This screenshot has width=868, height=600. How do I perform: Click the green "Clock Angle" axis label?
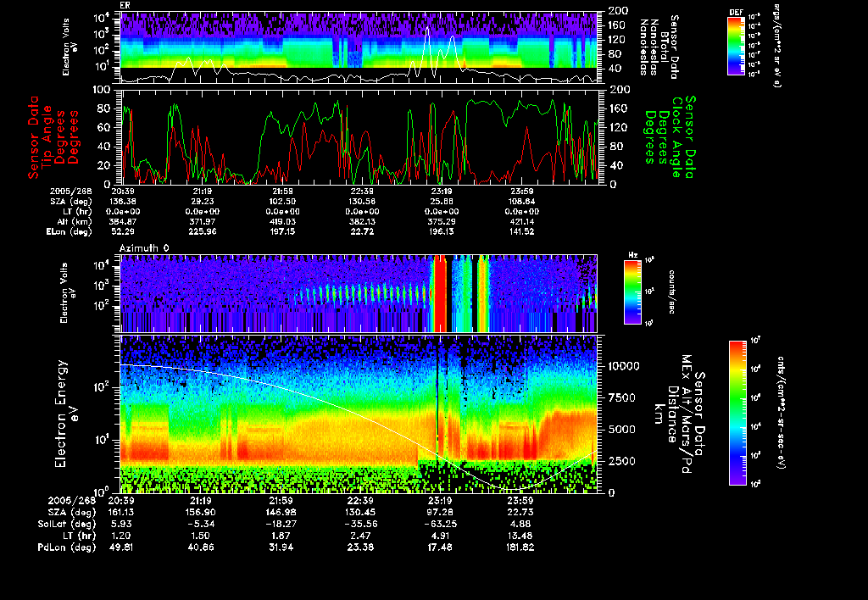point(676,137)
